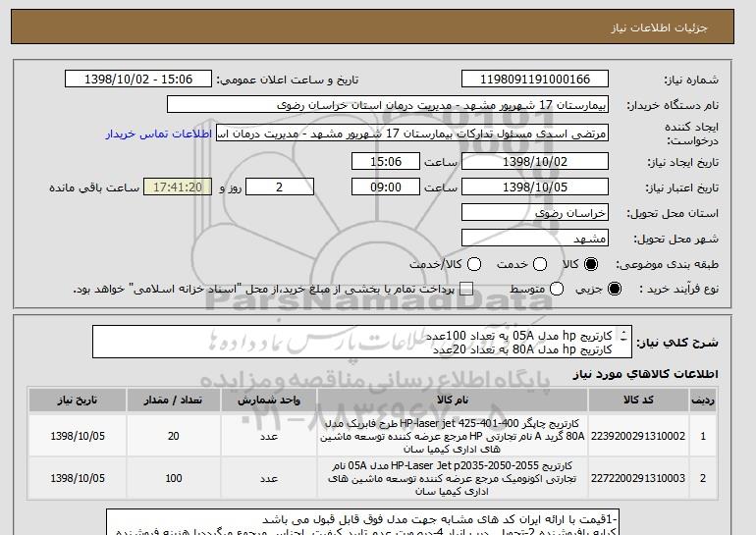The image size is (756, 535).
Task: Click the unit cell عدد in row 1
Action: 269,436
